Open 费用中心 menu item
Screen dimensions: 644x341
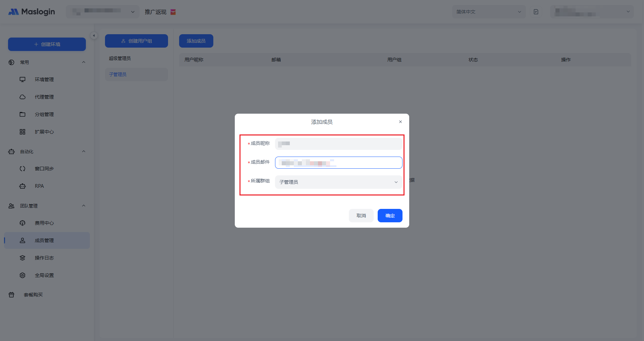44,223
